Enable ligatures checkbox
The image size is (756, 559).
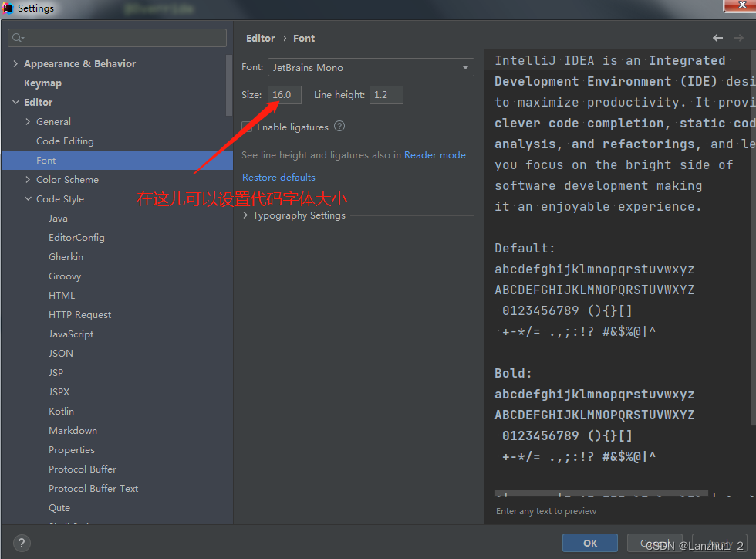247,127
